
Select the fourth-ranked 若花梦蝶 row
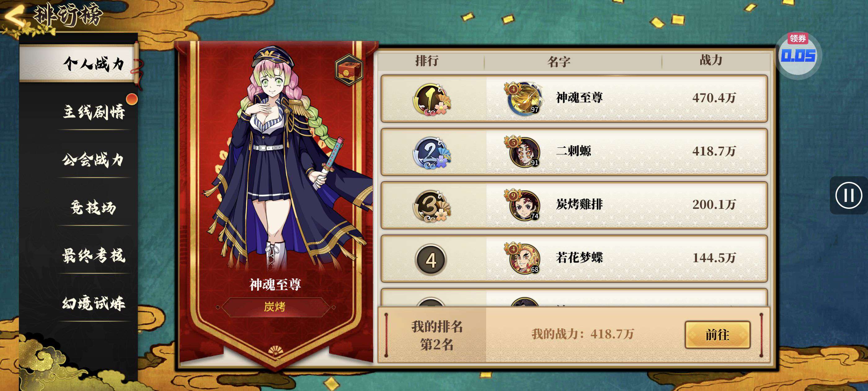pos(574,258)
